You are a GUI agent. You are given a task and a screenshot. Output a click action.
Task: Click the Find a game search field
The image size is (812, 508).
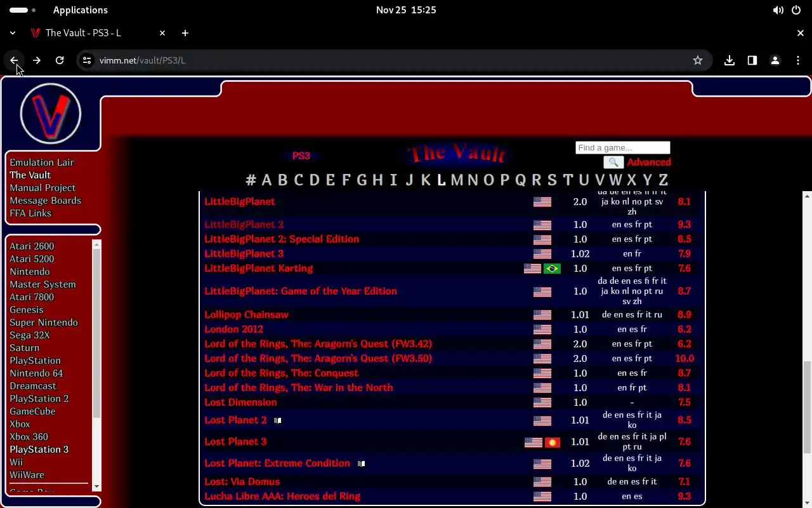pos(623,148)
